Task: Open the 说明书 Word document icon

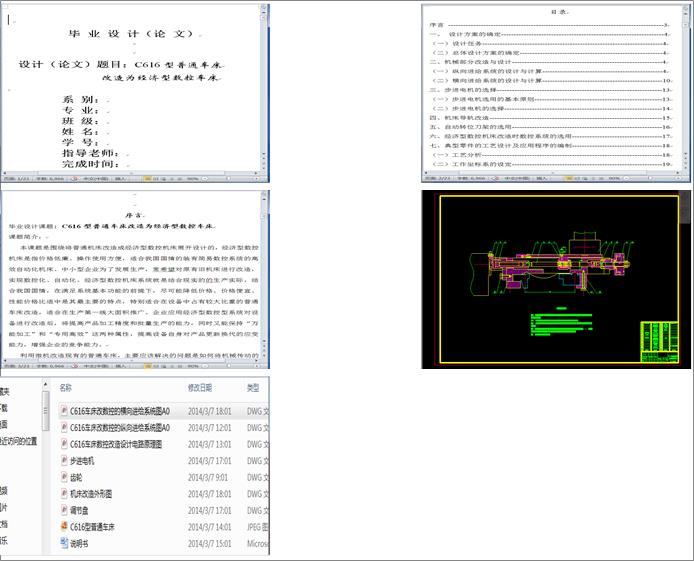Action: tap(64, 543)
